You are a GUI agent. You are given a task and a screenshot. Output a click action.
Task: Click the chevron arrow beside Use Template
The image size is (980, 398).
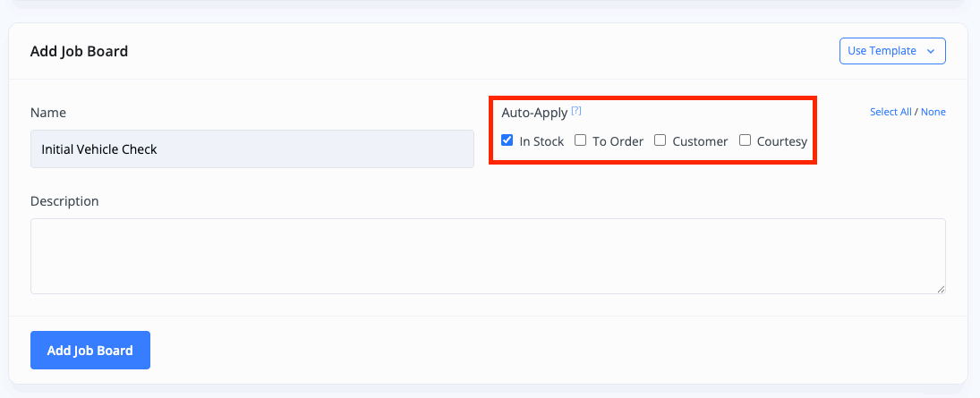point(931,51)
